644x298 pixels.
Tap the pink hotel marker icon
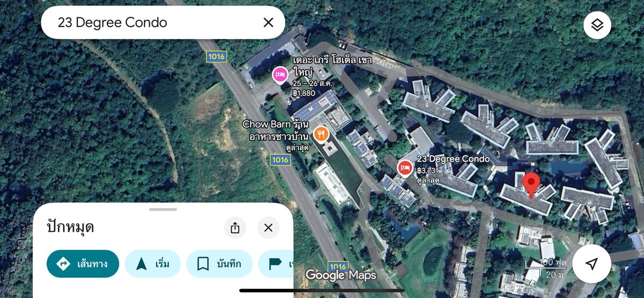click(280, 75)
